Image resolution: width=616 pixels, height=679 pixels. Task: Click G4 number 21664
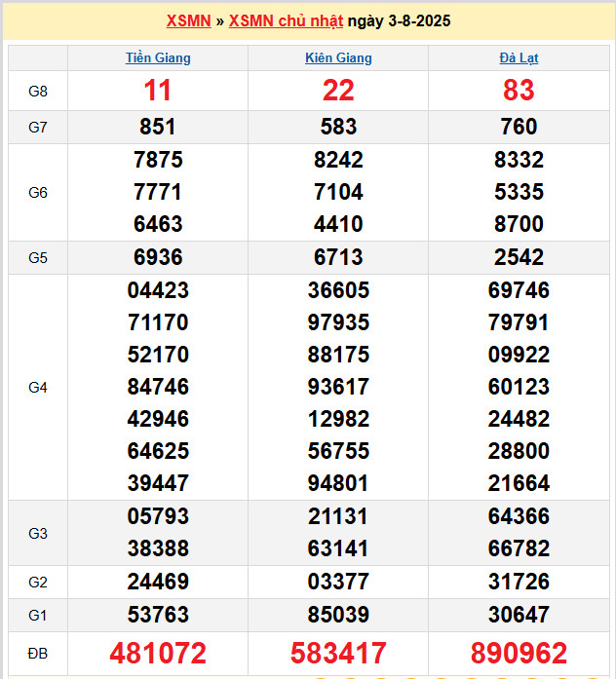click(519, 483)
